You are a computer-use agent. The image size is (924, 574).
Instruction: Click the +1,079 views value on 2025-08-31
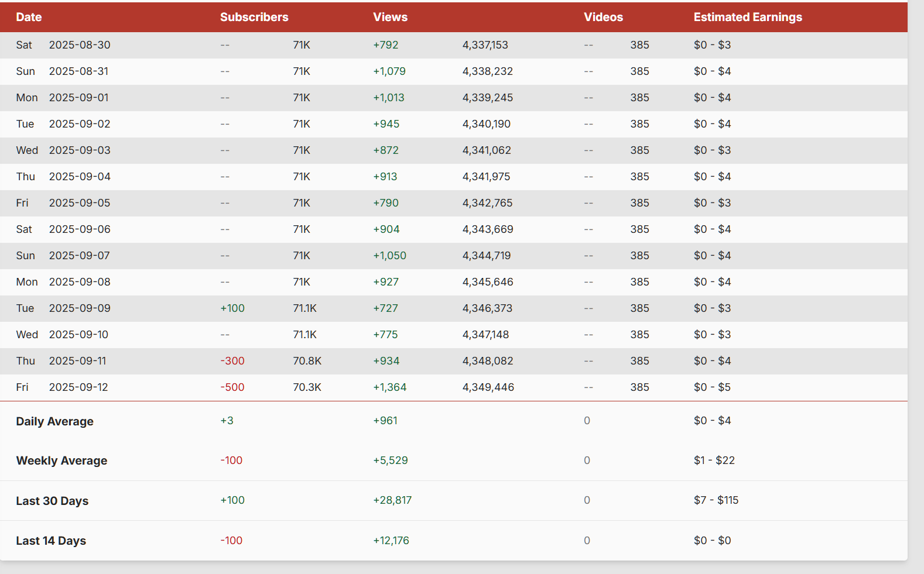pos(389,71)
